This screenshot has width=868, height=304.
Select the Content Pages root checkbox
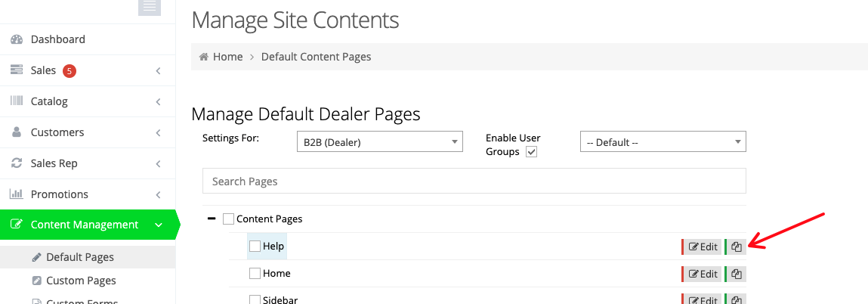tap(228, 219)
